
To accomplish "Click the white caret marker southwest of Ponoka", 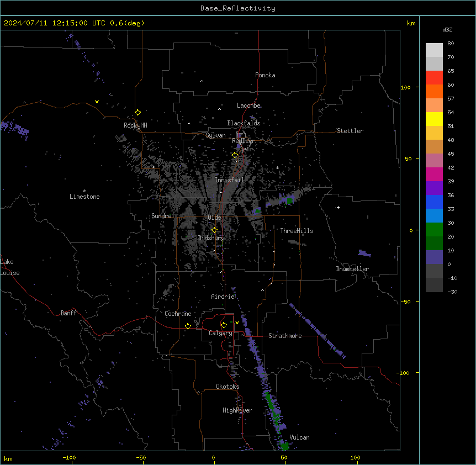I will coord(202,81).
